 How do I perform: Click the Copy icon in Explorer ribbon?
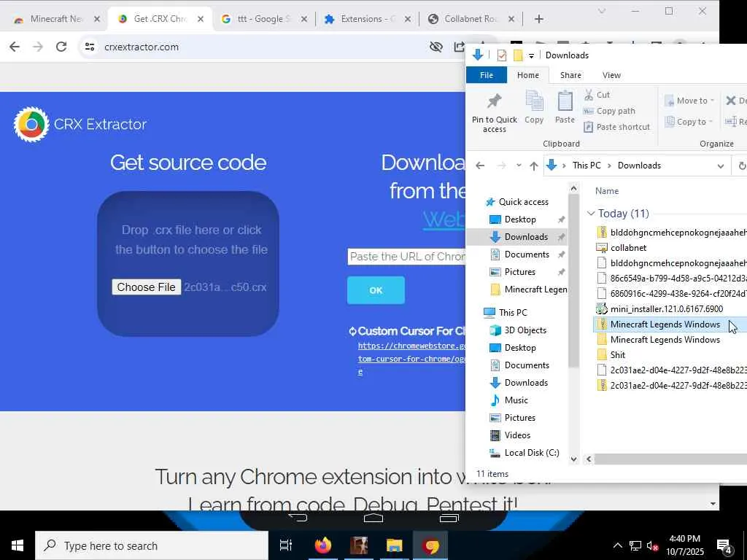pyautogui.click(x=534, y=107)
